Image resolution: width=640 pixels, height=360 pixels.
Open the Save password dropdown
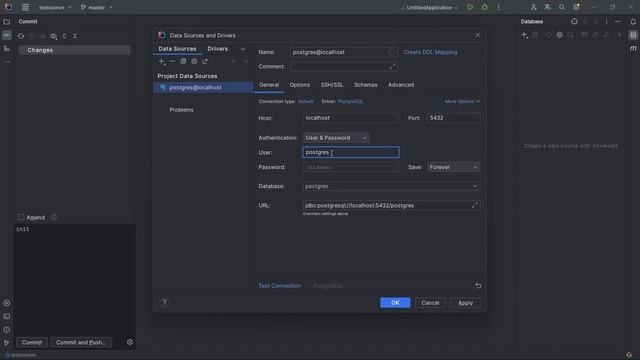pyautogui.click(x=453, y=167)
